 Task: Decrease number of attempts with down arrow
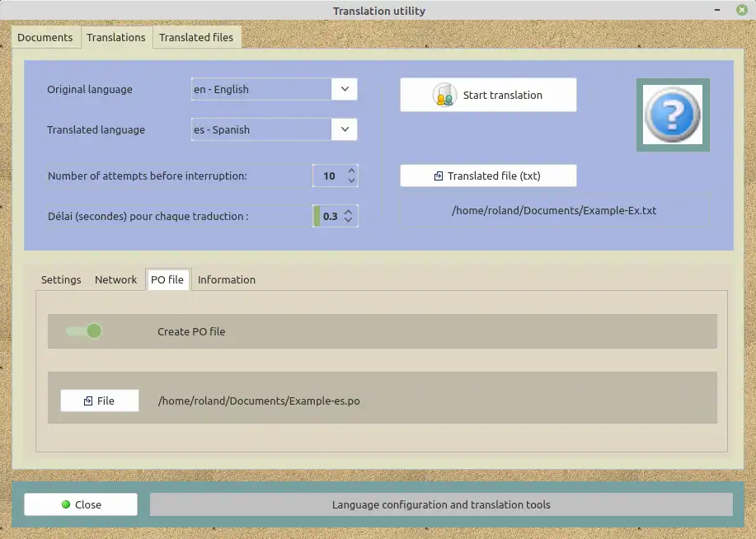point(351,180)
